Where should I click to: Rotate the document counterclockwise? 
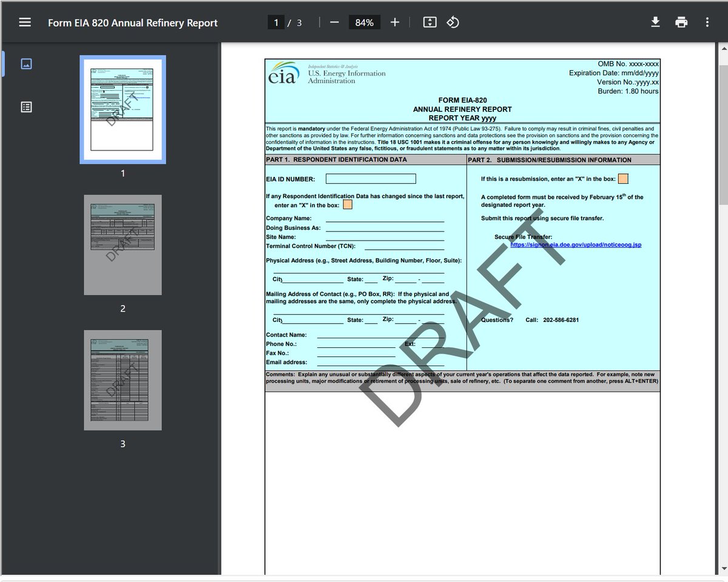pyautogui.click(x=453, y=22)
